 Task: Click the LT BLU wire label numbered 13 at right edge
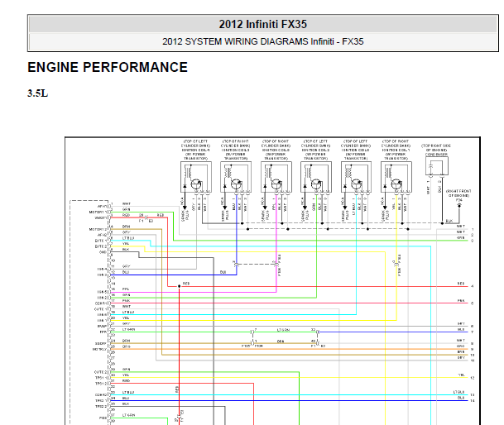click(458, 392)
